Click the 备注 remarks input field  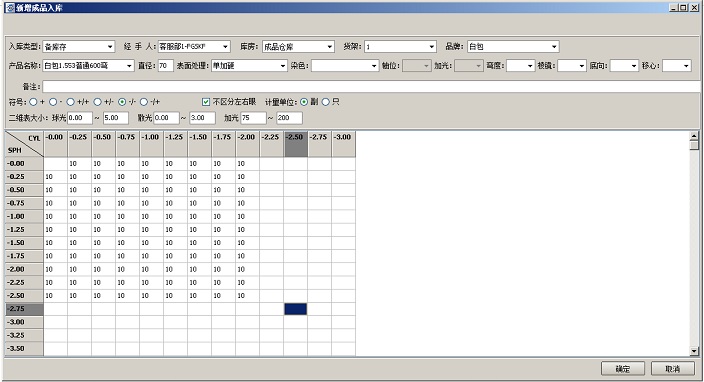[371, 87]
